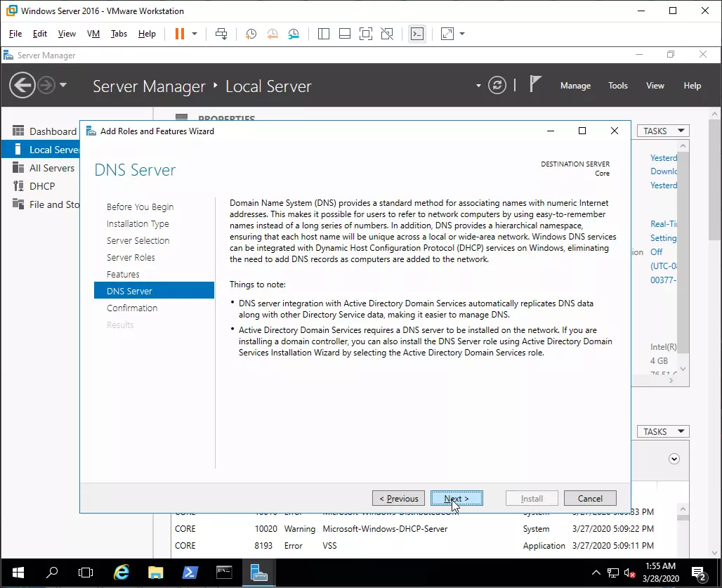
Task: Open VMware Edit menu
Action: click(x=39, y=34)
